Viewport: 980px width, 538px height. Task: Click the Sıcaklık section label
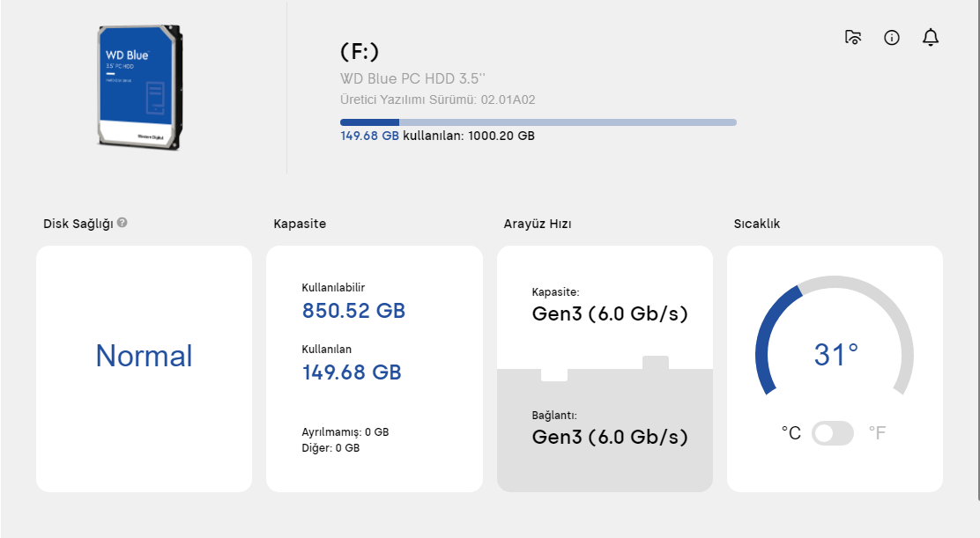(x=756, y=224)
